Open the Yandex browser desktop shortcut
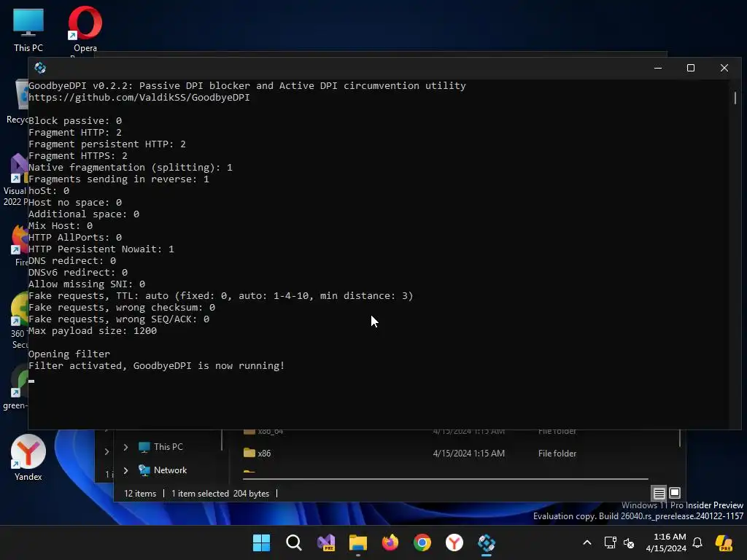This screenshot has height=560, width=747. click(28, 458)
